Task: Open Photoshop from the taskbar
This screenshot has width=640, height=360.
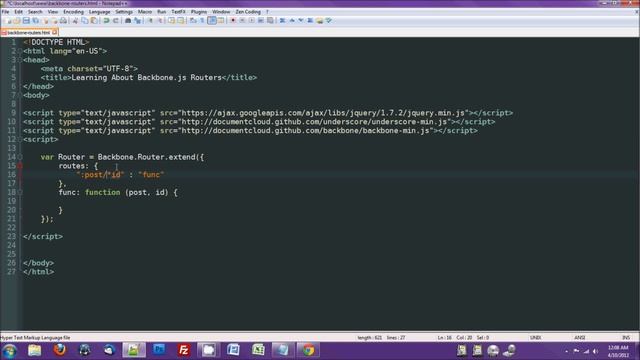Action: [x=159, y=350]
